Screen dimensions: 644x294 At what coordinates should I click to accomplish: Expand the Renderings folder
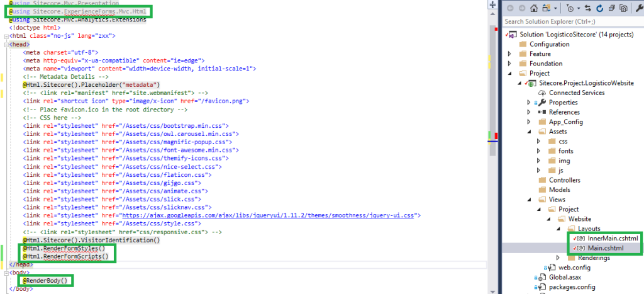coord(558,258)
